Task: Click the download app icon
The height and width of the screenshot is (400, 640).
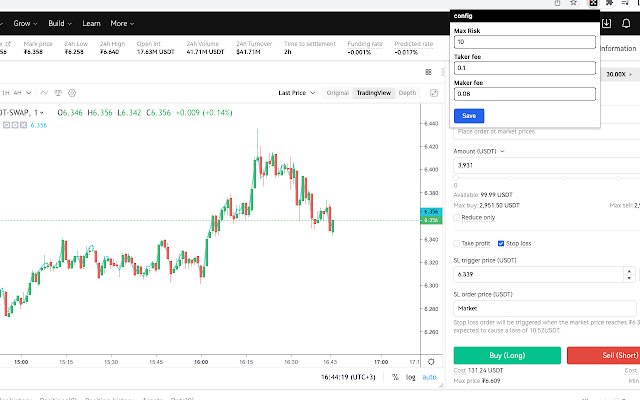Action: point(607,23)
